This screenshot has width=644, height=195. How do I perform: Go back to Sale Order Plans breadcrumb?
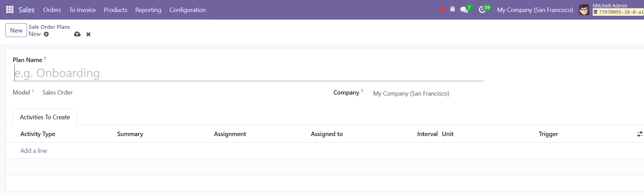pyautogui.click(x=49, y=27)
